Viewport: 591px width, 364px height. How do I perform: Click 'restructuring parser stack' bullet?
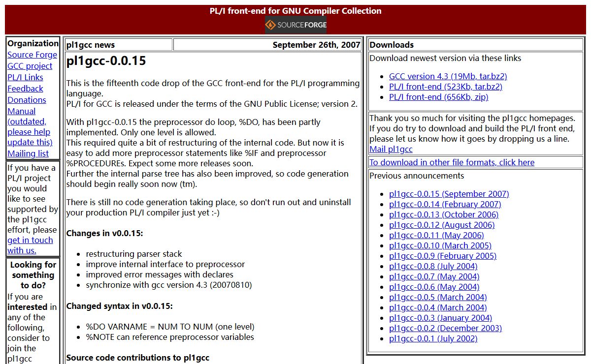click(134, 254)
